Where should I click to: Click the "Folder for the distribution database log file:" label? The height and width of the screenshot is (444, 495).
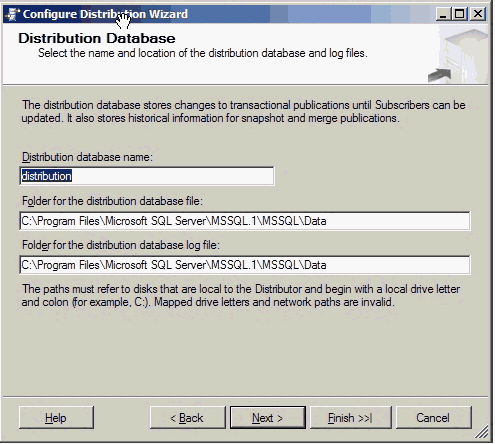coord(121,245)
